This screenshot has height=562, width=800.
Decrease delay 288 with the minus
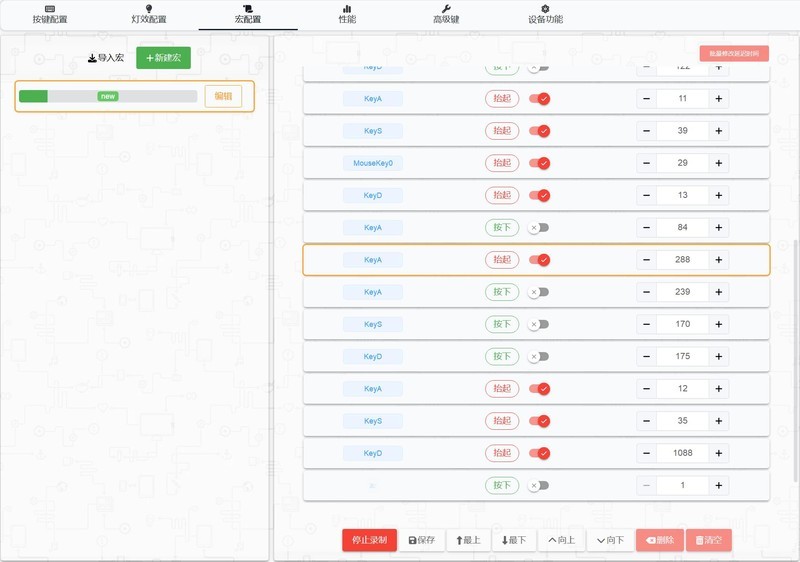646,260
